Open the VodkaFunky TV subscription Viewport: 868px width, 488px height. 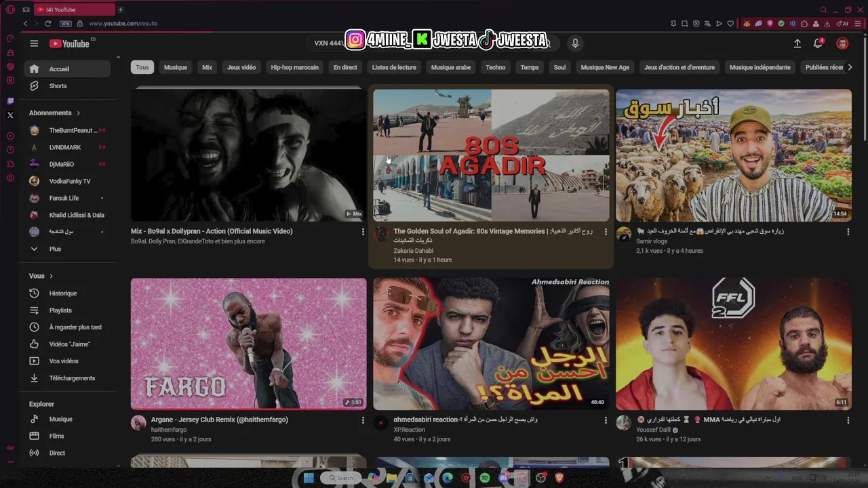[x=68, y=181]
